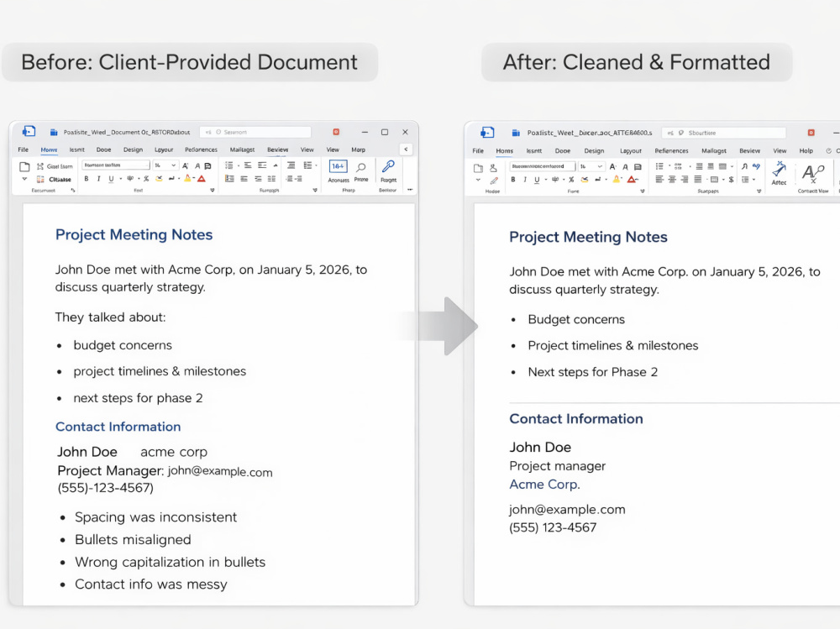This screenshot has height=629, width=840.
Task: Open paragraph group launcher in Before window
Action: [315, 190]
